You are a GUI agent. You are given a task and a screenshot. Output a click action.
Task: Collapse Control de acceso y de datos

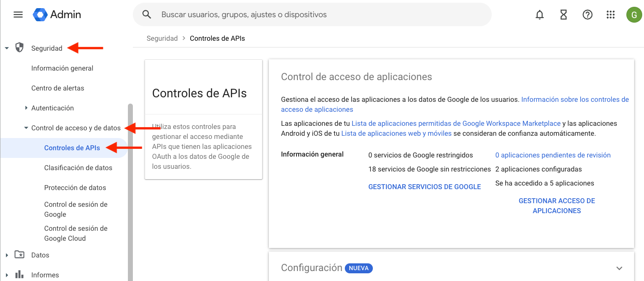click(x=26, y=128)
